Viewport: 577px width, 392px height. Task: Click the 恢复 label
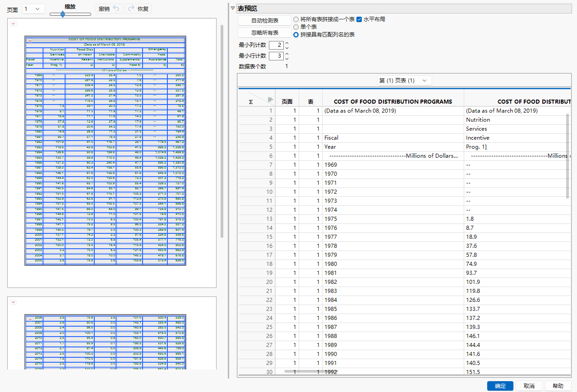click(143, 9)
